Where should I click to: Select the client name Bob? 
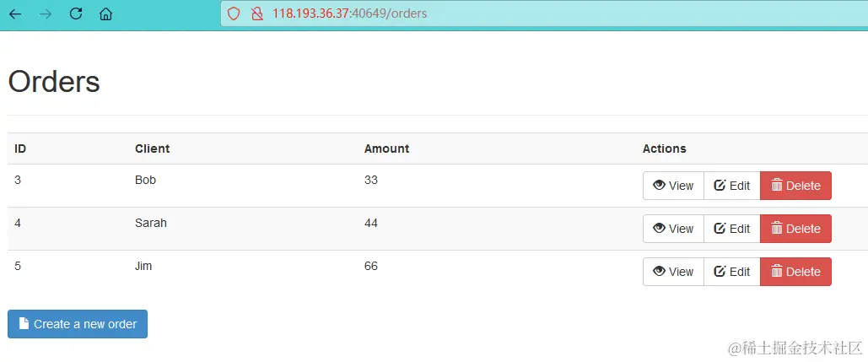(146, 180)
